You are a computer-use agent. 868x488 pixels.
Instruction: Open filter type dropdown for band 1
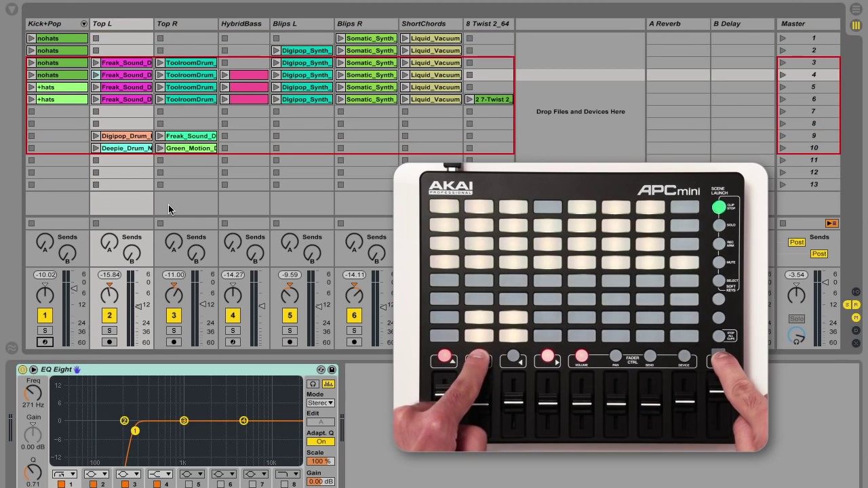pyautogui.click(x=64, y=474)
